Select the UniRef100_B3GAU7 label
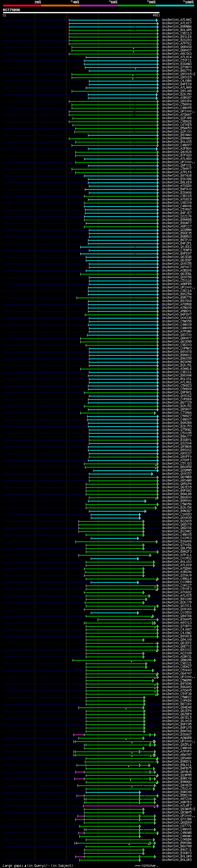The image size is (197, 868). pyautogui.click(x=177, y=735)
